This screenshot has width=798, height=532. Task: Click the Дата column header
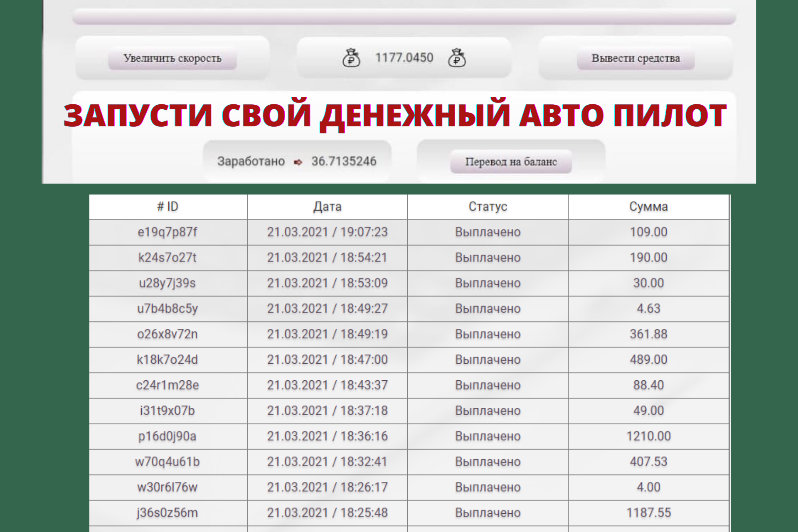327,207
